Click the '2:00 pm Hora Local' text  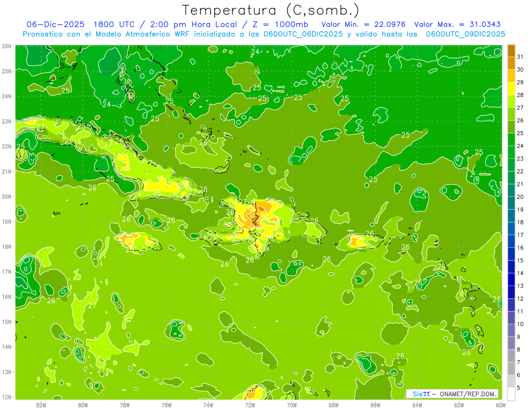point(193,25)
